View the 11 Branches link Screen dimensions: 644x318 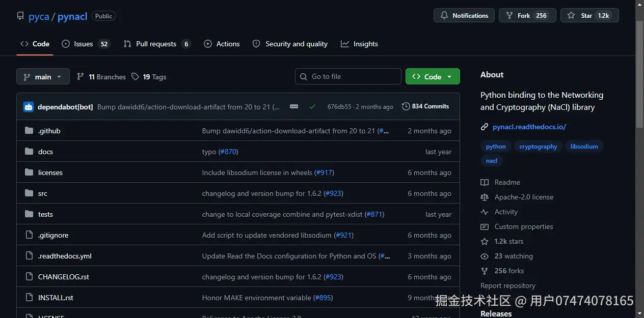pyautogui.click(x=101, y=77)
